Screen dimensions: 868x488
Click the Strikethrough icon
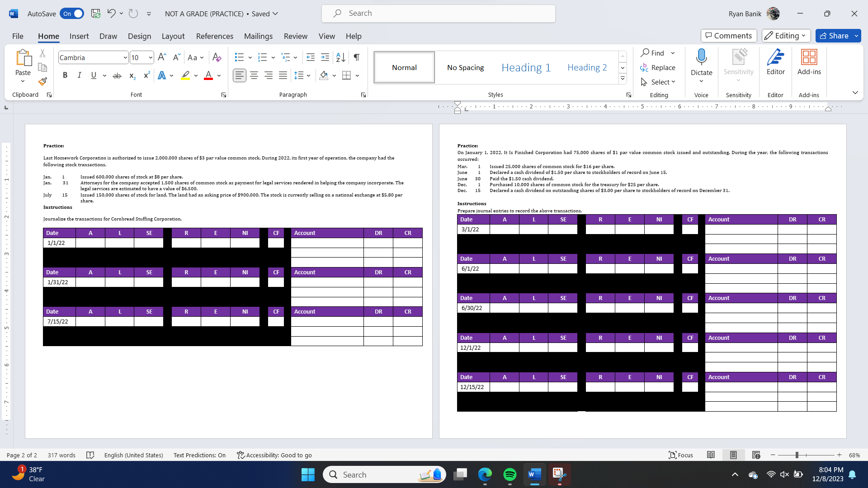point(117,75)
